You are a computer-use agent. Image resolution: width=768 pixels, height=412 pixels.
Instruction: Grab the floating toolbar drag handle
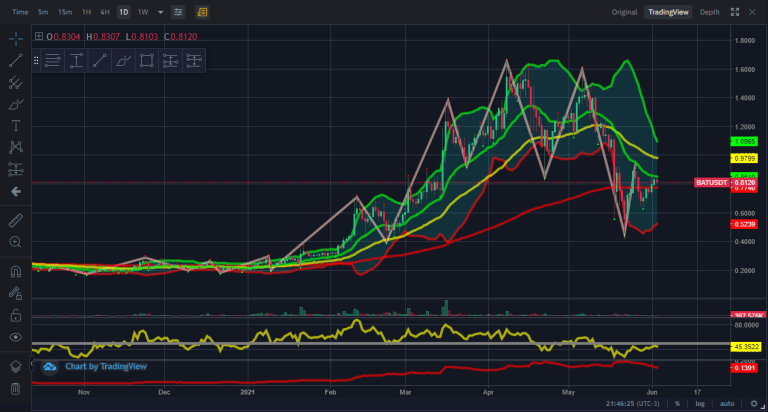click(36, 61)
